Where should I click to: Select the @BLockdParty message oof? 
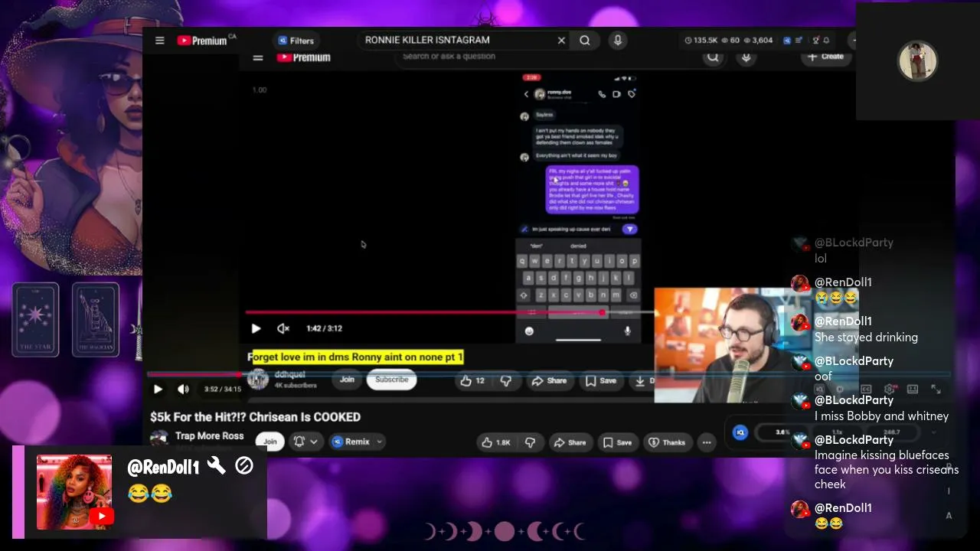coord(823,377)
